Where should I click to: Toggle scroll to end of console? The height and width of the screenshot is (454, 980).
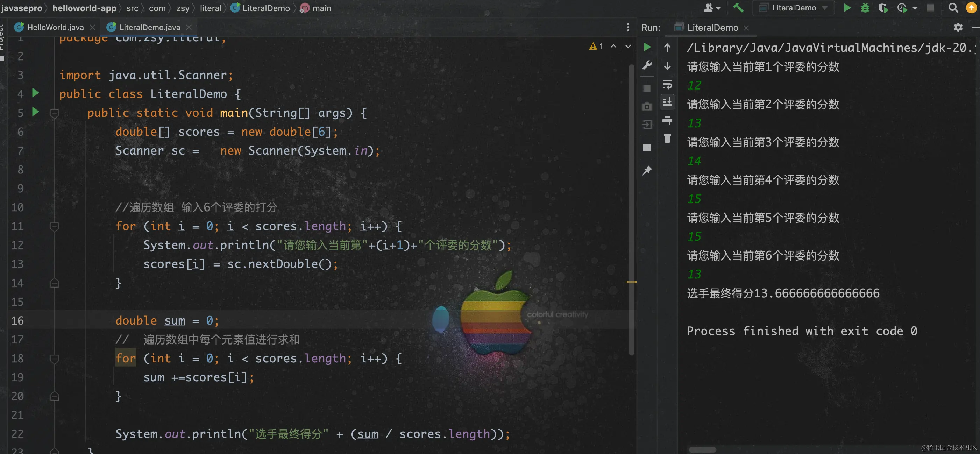(x=667, y=102)
